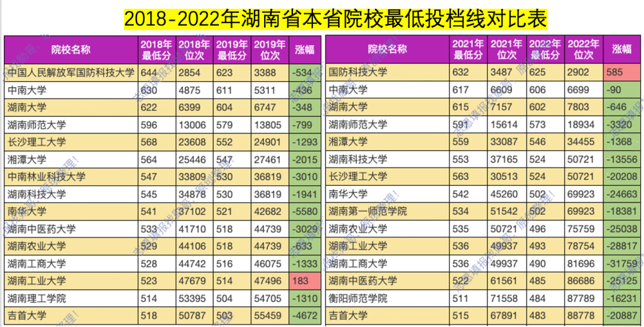Select the 2019年位次 column header
Screen dimensions: 644x327
click(270, 50)
